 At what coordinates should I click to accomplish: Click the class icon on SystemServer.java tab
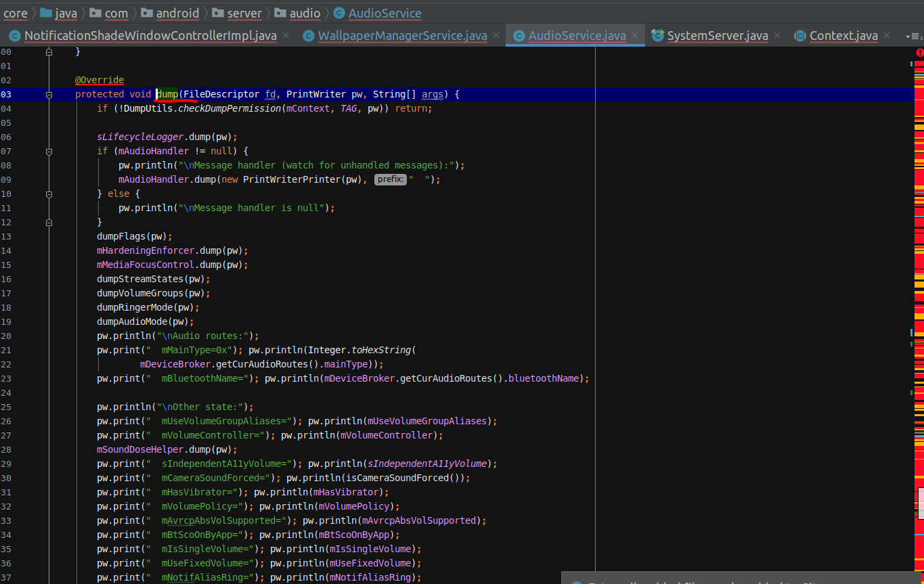(x=657, y=36)
